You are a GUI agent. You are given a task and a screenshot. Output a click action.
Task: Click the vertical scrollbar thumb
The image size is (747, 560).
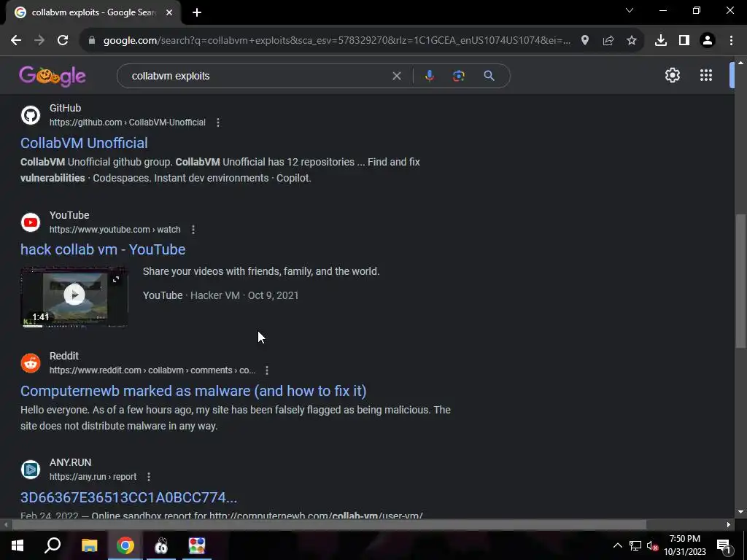point(740,281)
